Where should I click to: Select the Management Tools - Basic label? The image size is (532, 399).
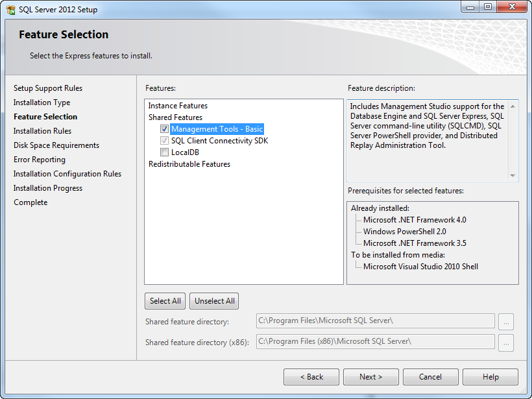coord(217,129)
